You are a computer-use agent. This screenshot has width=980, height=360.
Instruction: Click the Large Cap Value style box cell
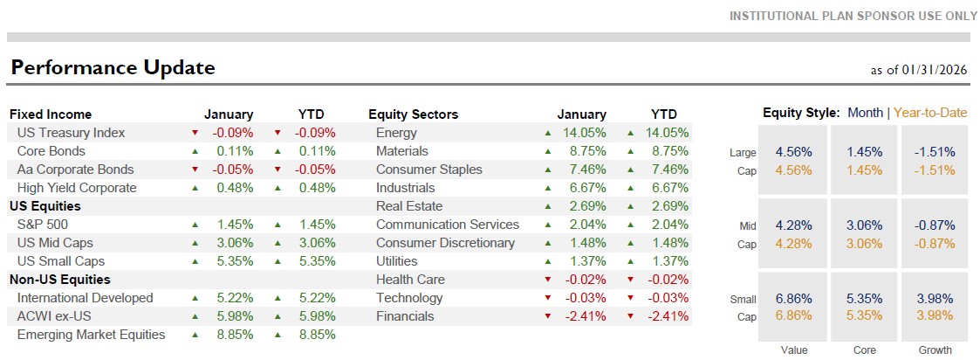793,161
